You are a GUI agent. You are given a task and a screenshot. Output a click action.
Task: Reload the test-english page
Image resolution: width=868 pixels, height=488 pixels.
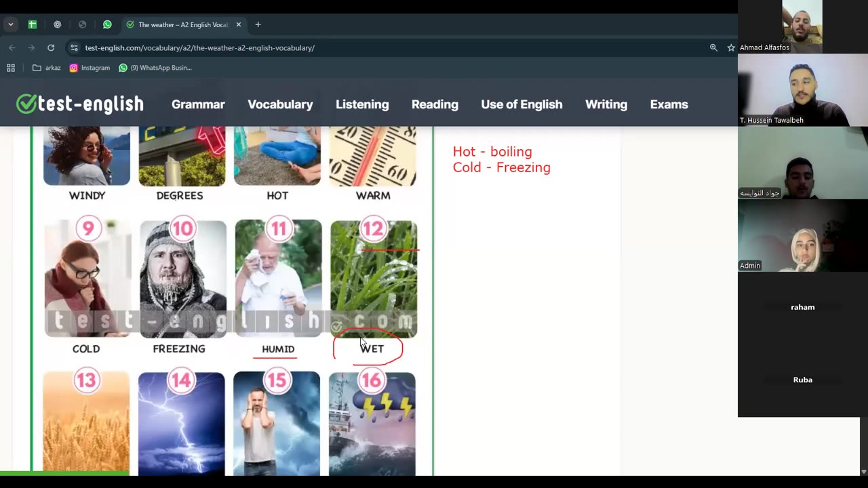pyautogui.click(x=51, y=47)
